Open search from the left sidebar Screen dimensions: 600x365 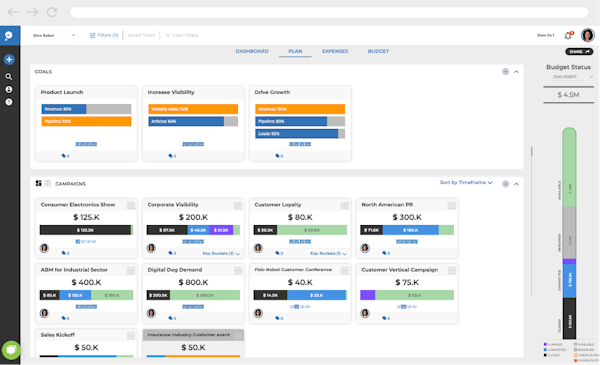[x=8, y=77]
